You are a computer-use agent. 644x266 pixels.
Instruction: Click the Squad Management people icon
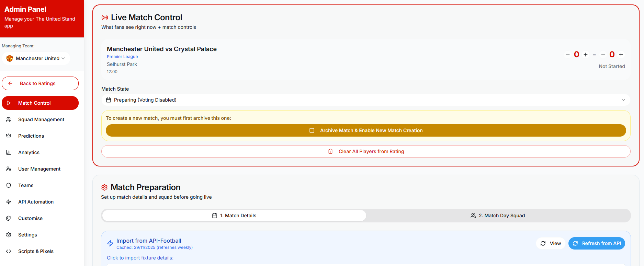(9, 119)
